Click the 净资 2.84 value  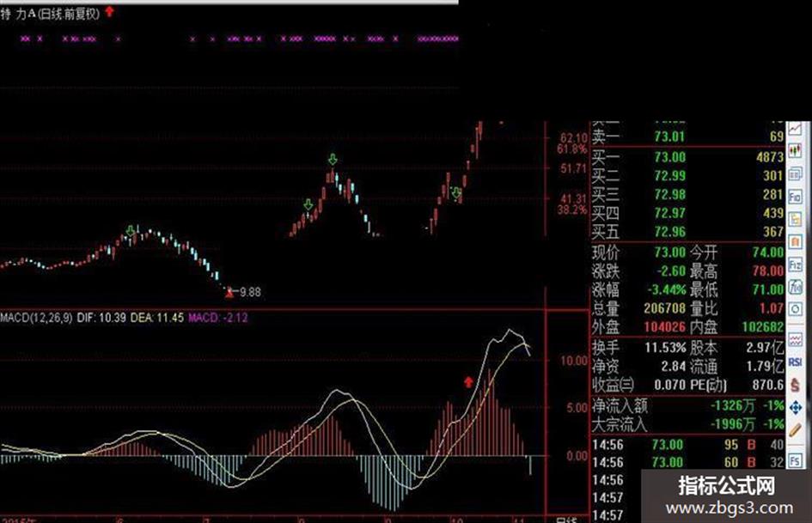point(673,367)
